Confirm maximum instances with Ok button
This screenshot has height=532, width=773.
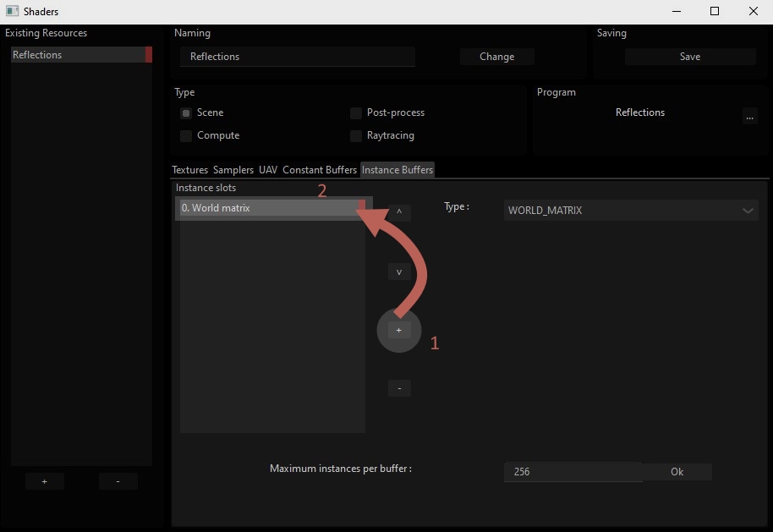(677, 472)
